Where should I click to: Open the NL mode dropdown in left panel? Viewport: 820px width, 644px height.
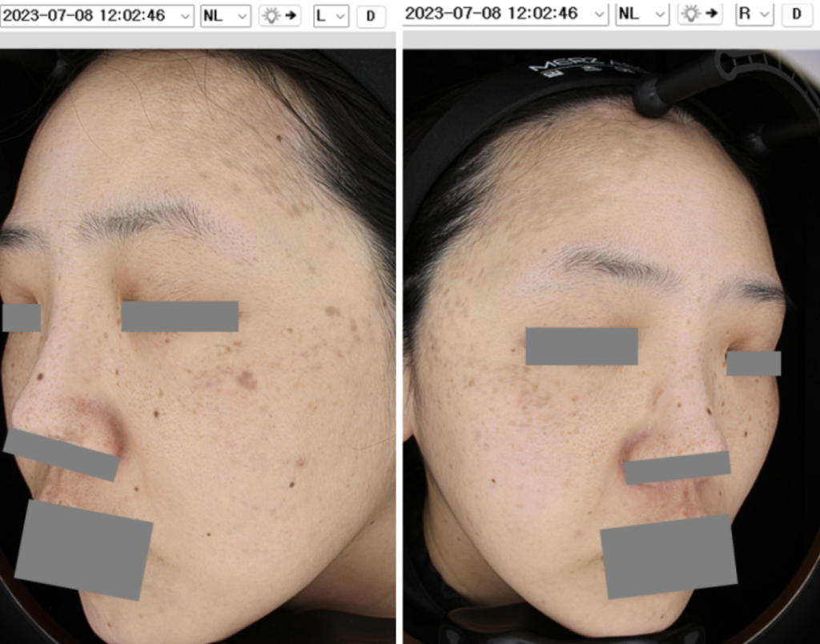[x=225, y=15]
